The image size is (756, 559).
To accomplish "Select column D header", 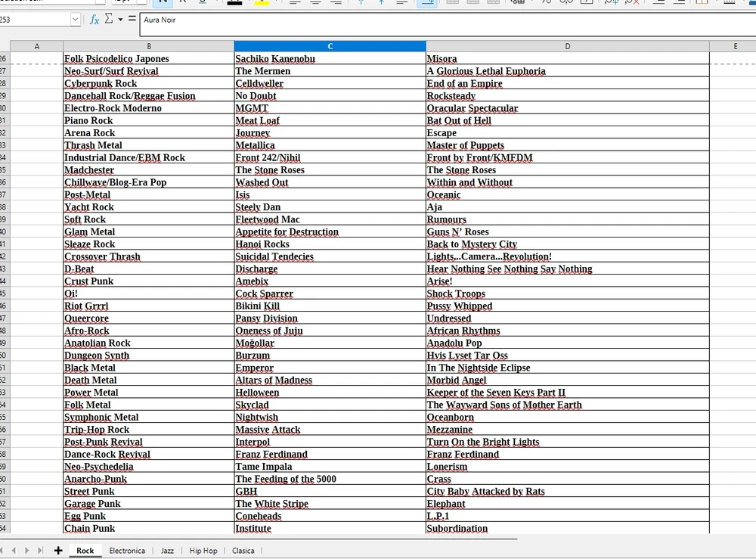I will [x=568, y=46].
